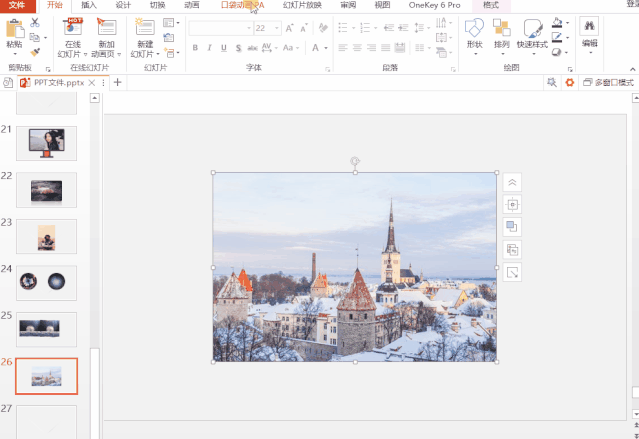Image resolution: width=639 pixels, height=439 pixels.
Task: Open the slide Layout dropdown
Action: pyautogui.click(x=171, y=23)
